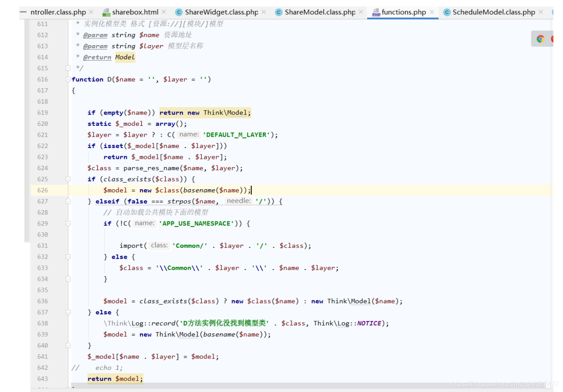Image resolution: width=563 pixels, height=392 pixels.
Task: Click line number 619 in the gutter
Action: (43, 112)
